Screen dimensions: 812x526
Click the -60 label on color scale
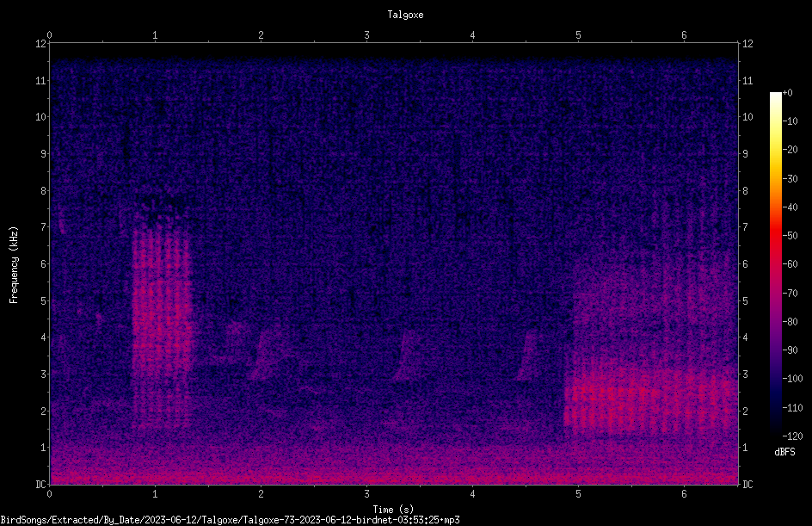[x=790, y=264]
